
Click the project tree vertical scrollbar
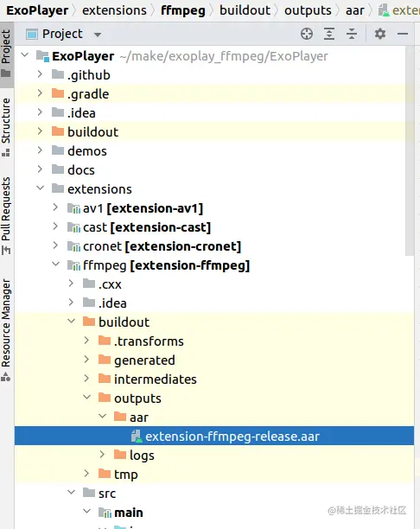410,150
